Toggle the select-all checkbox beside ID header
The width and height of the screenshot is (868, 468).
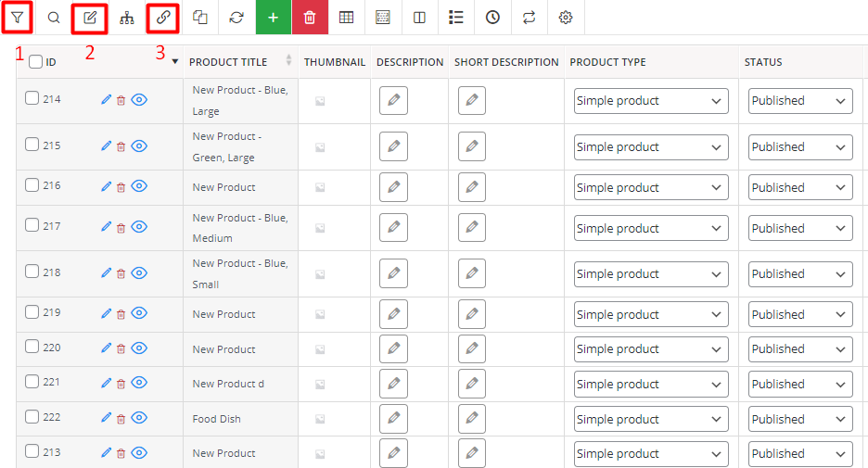pyautogui.click(x=35, y=61)
